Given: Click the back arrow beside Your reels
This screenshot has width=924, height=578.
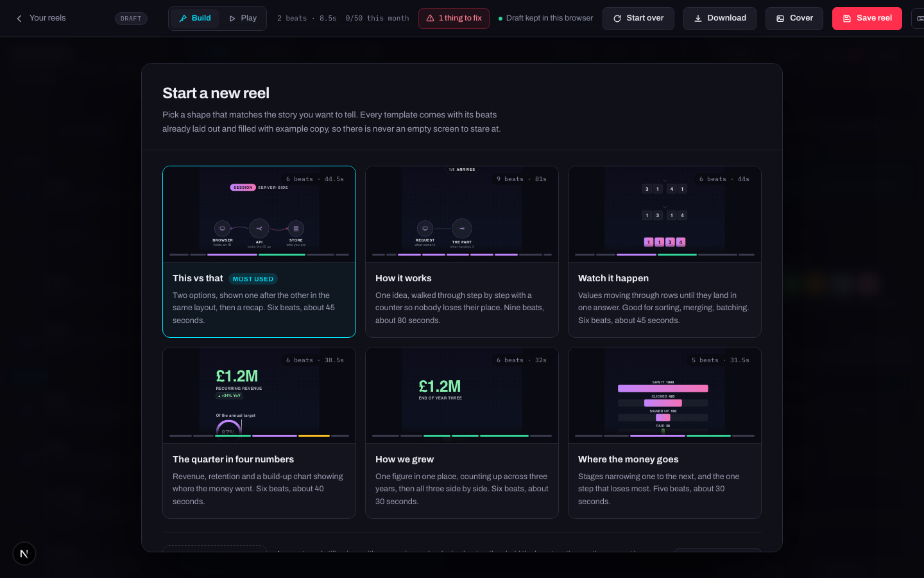Looking at the screenshot, I should (x=19, y=19).
